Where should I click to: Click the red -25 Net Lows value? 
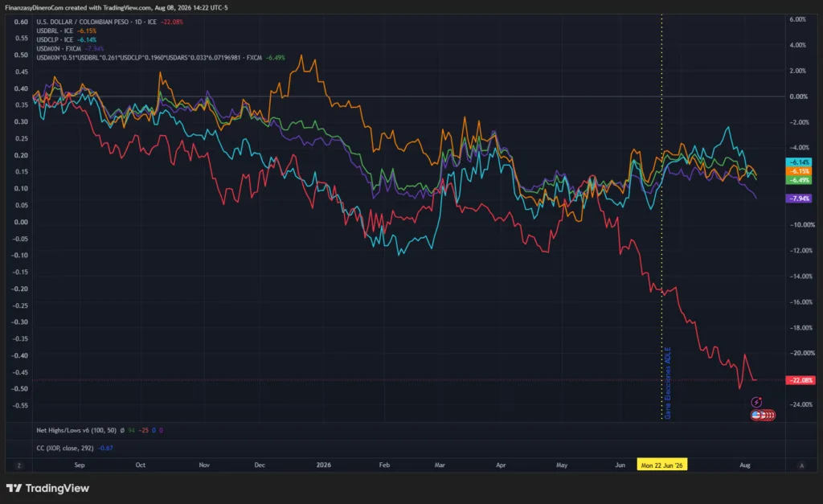143,431
